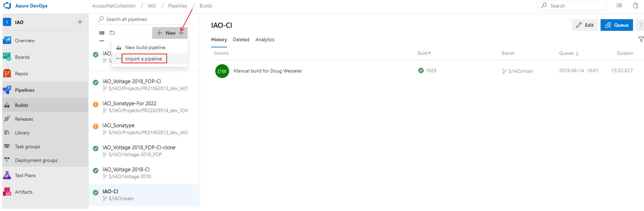
Task: Open the Artifacts icon
Action: (7, 192)
